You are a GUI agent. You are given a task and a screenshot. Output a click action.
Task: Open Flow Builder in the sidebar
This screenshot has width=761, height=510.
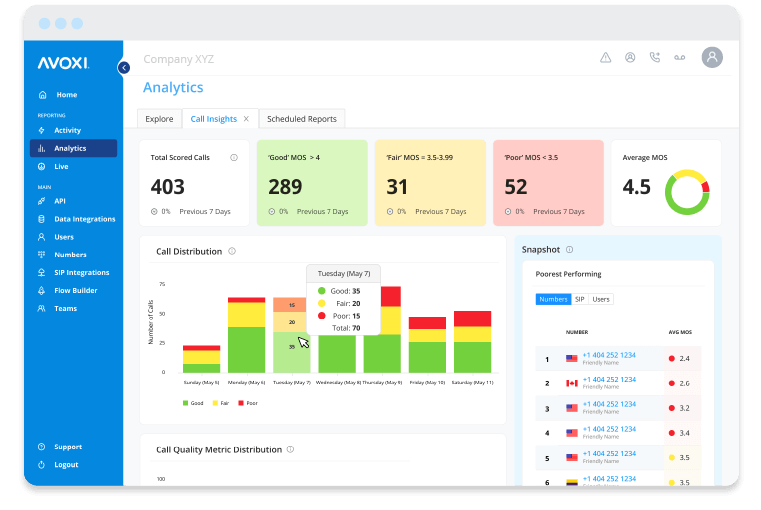click(x=75, y=291)
